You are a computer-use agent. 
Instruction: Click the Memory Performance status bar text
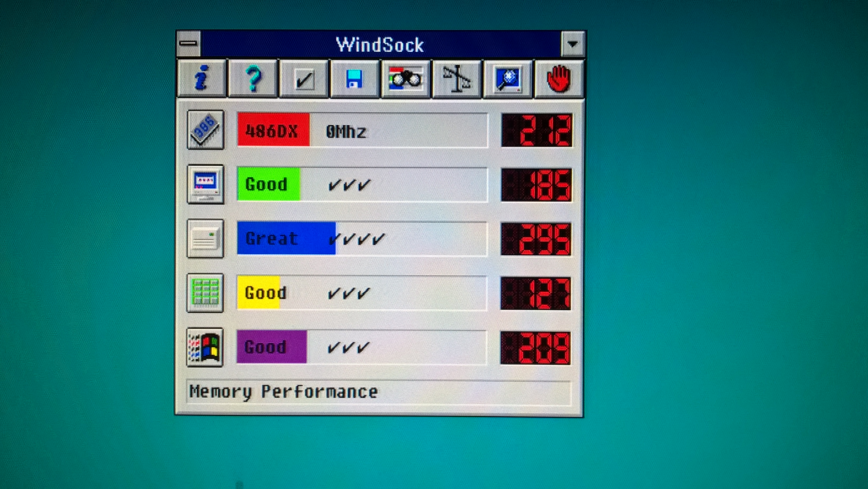pyautogui.click(x=283, y=392)
